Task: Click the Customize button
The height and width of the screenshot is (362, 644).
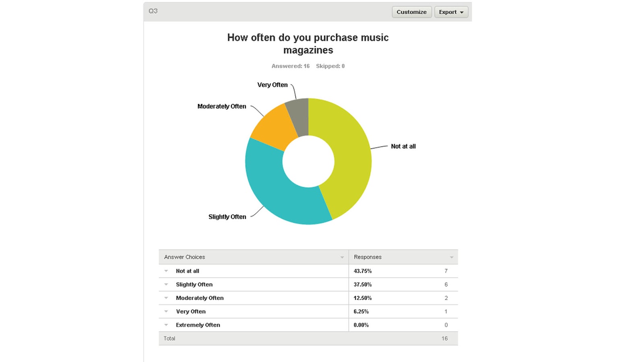Action: (411, 12)
